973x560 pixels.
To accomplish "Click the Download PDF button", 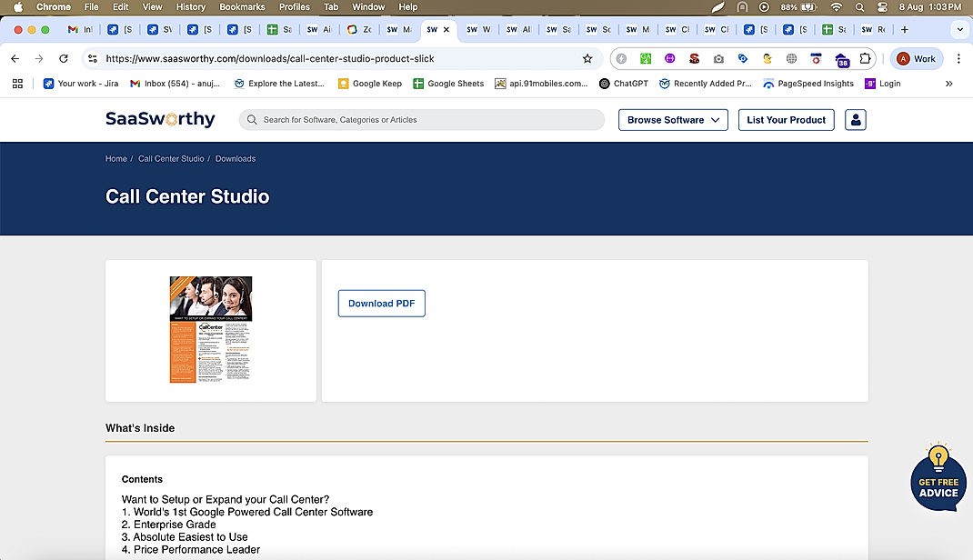I will click(x=381, y=304).
